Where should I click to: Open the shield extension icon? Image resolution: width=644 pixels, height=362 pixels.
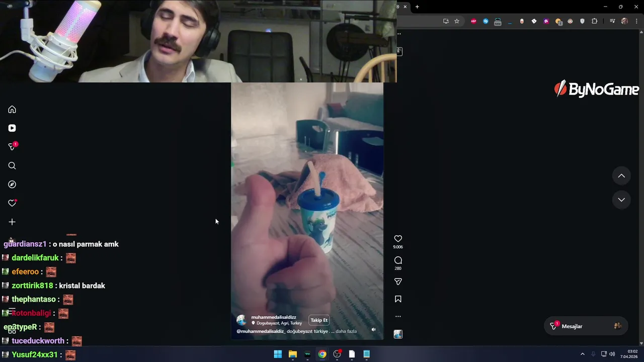(x=582, y=21)
